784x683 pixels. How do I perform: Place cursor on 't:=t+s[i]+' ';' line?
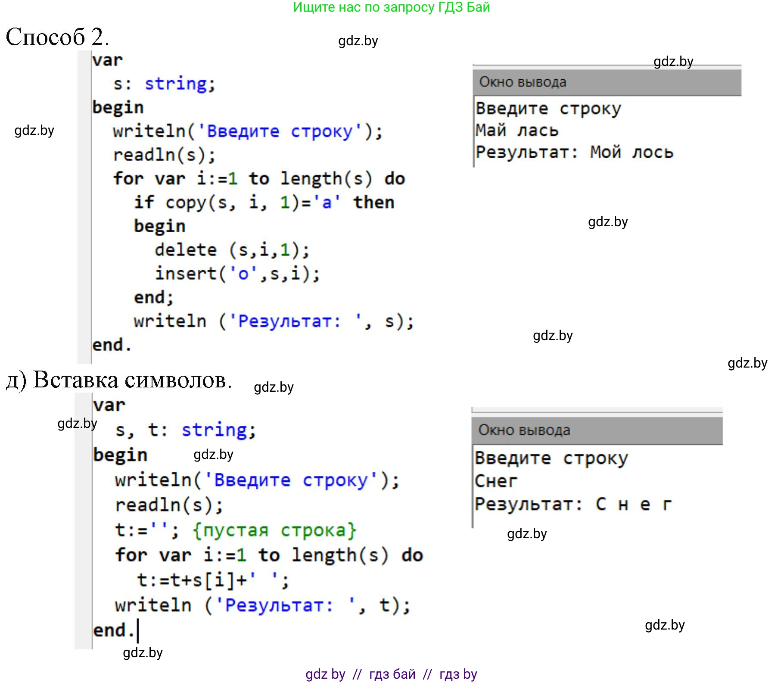point(213,580)
